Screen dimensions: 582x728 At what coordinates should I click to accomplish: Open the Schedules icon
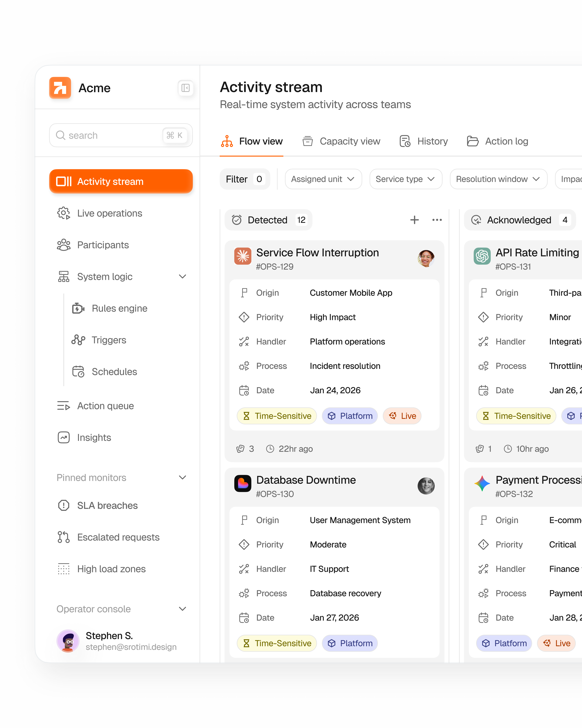pyautogui.click(x=78, y=371)
